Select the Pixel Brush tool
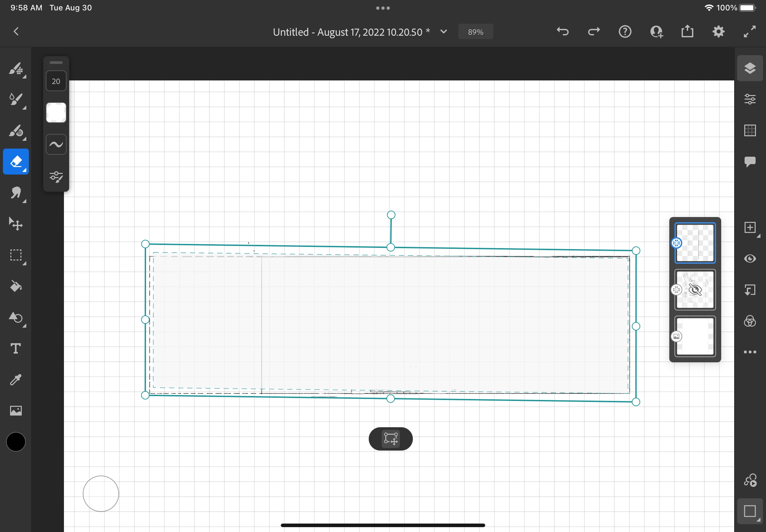766x532 pixels. 16,68
